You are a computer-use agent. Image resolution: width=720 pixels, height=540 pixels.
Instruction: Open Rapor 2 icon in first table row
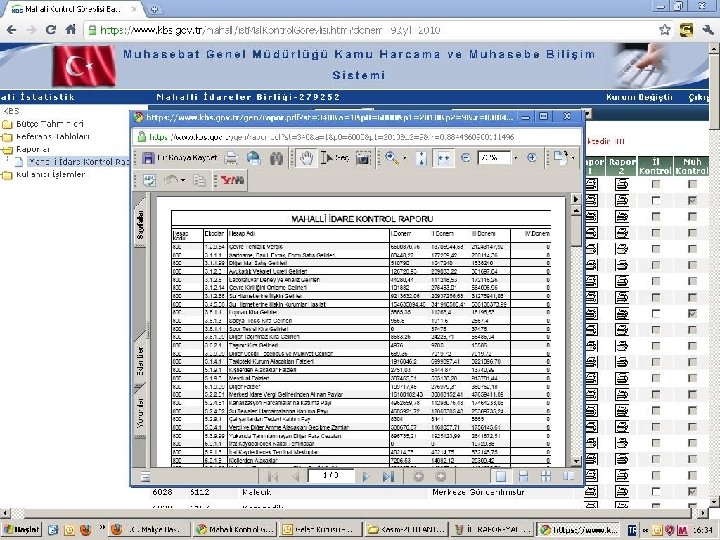622,185
